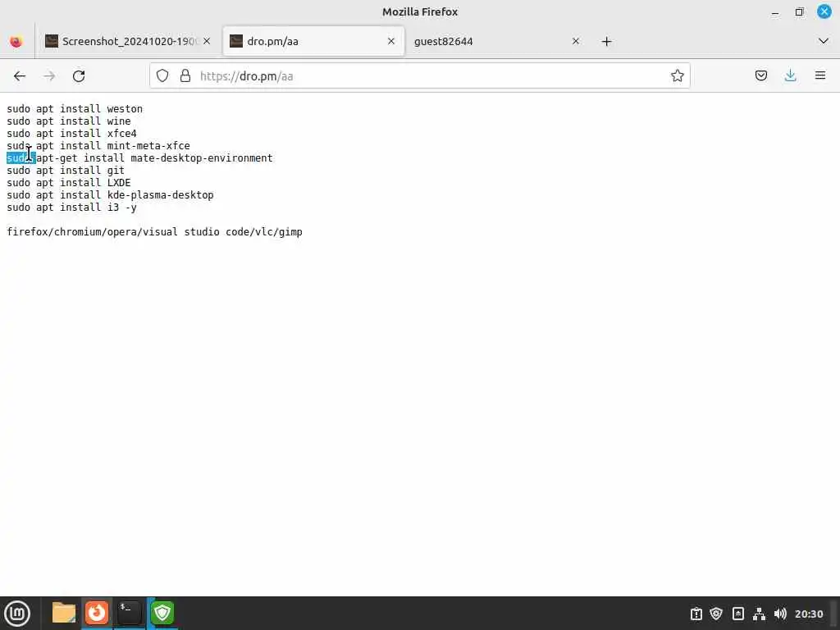Open the green shield taskbar app
Screen dimensions: 840x630
[x=162, y=613]
